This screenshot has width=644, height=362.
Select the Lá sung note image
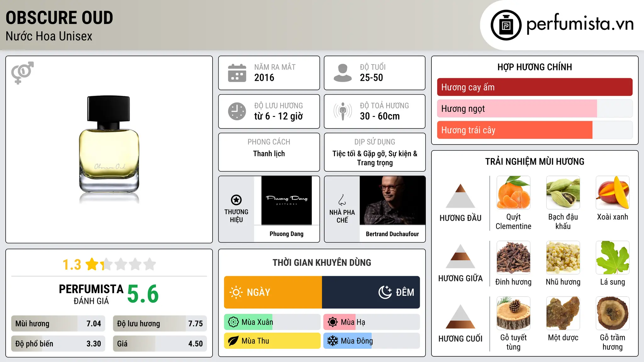click(x=613, y=258)
